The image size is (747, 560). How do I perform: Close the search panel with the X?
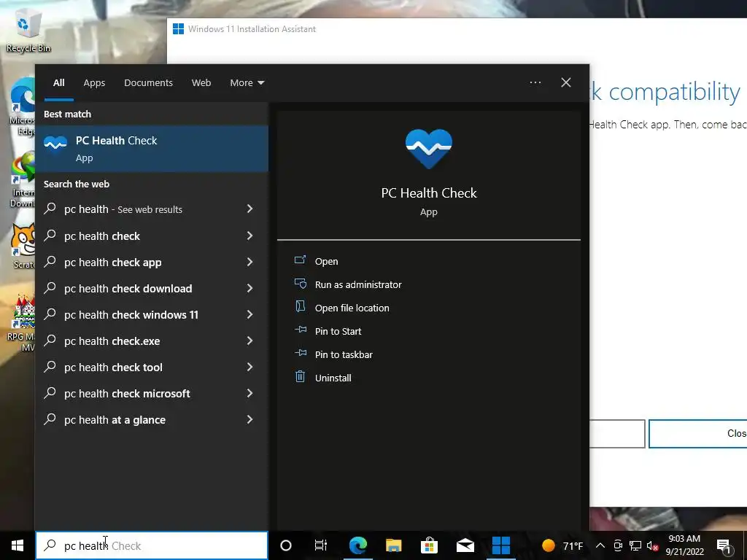pyautogui.click(x=566, y=83)
